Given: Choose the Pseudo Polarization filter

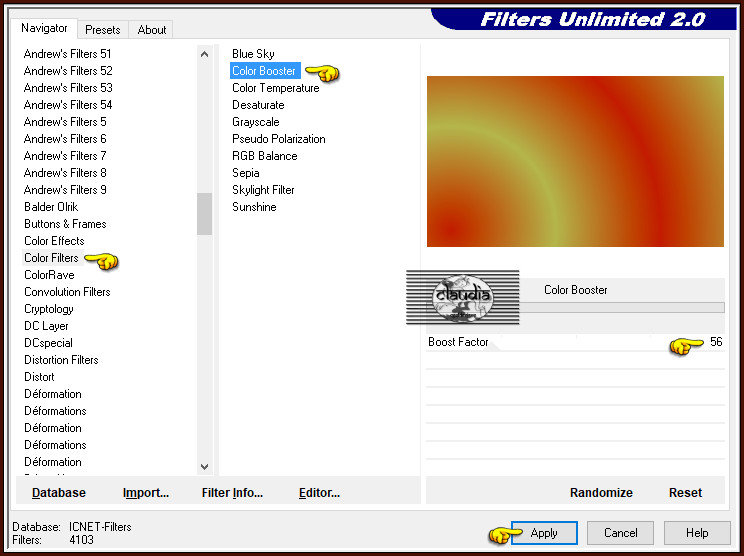Looking at the screenshot, I should 279,139.
